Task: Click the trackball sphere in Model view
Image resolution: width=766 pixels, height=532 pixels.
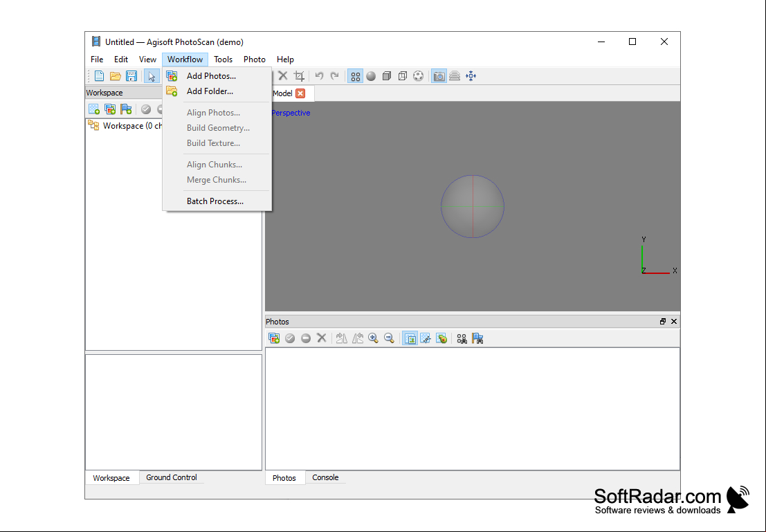Action: tap(473, 207)
